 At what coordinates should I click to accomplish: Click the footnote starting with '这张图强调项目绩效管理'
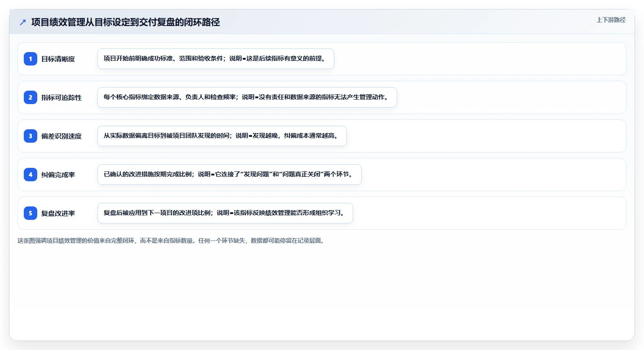[x=171, y=241]
